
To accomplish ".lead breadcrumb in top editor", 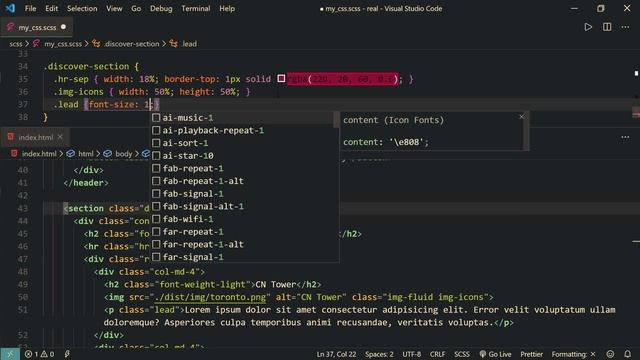I will [189, 44].
